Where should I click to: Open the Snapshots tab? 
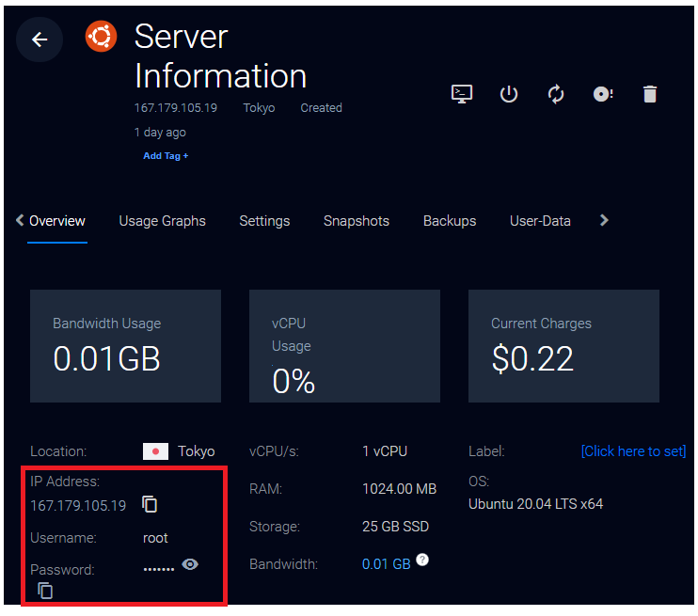pyautogui.click(x=357, y=221)
